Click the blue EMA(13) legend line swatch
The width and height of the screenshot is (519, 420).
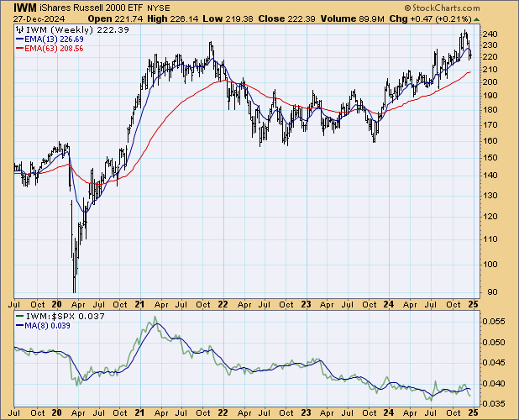click(19, 39)
